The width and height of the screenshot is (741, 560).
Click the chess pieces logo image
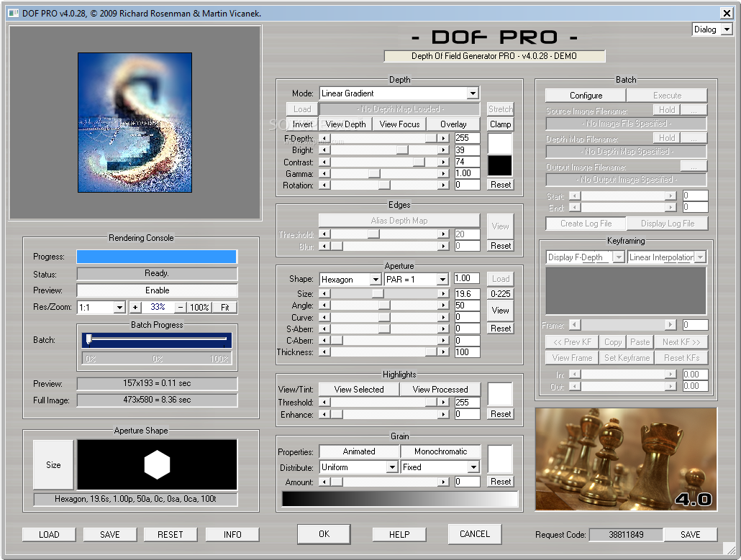[626, 459]
